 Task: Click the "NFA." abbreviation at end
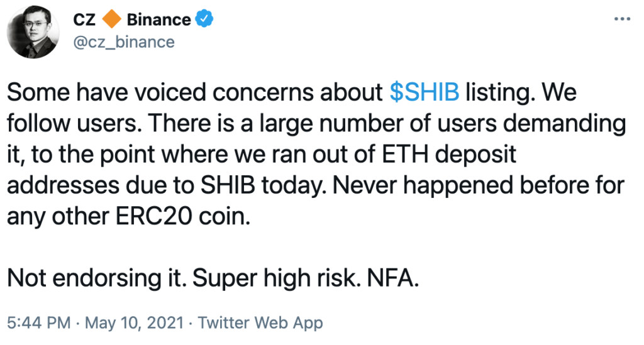pyautogui.click(x=393, y=278)
